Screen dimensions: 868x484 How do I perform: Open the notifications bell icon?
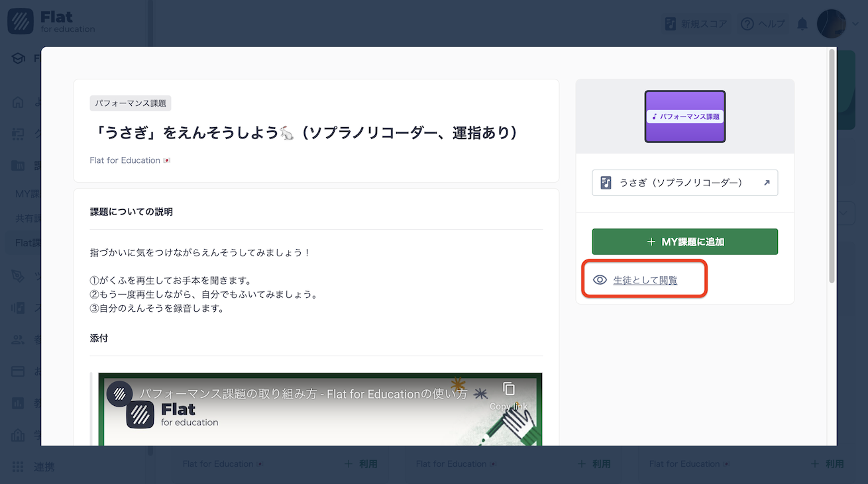[802, 23]
